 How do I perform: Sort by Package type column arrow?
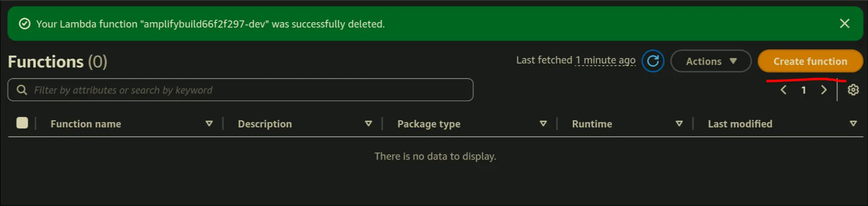click(x=543, y=124)
